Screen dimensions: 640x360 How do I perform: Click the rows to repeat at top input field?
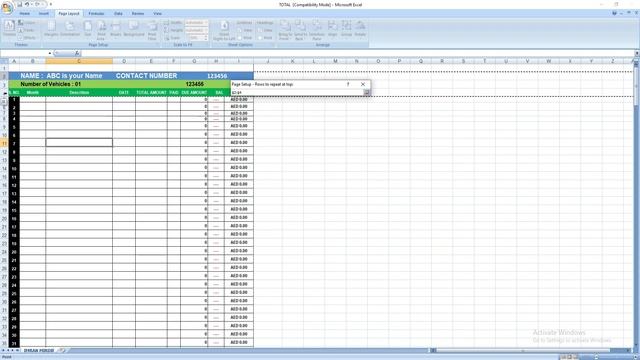tap(297, 93)
